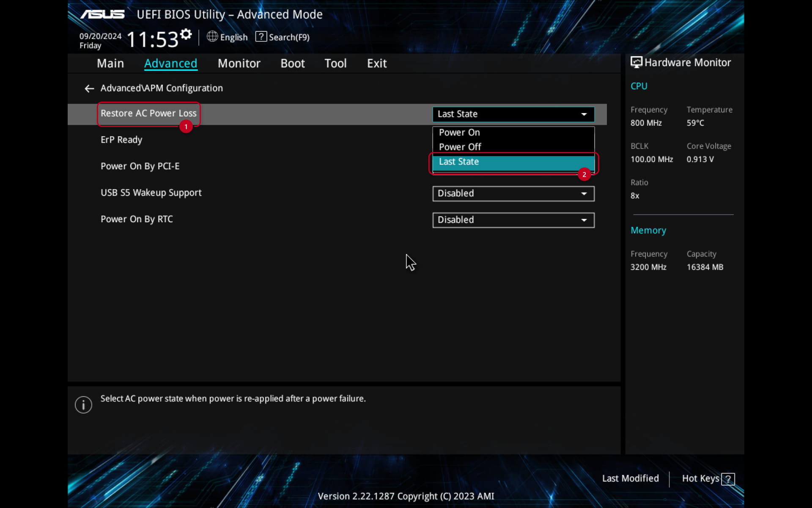Image resolution: width=812 pixels, height=508 pixels.
Task: Click the Advanced\APM Configuration breadcrumb
Action: pos(162,88)
